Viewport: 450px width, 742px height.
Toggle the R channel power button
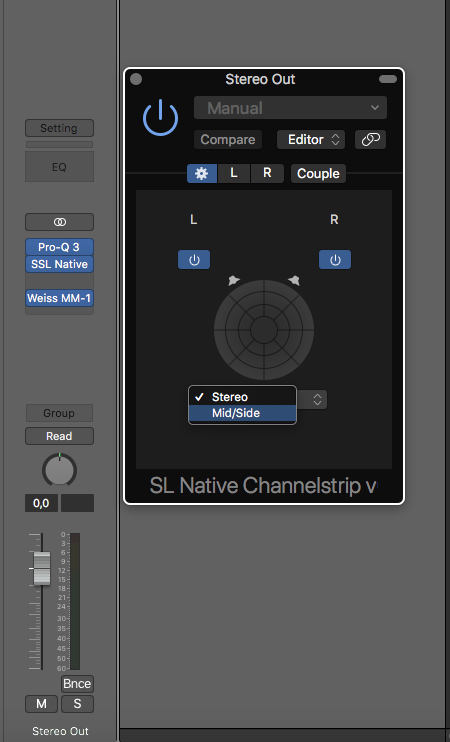point(335,260)
